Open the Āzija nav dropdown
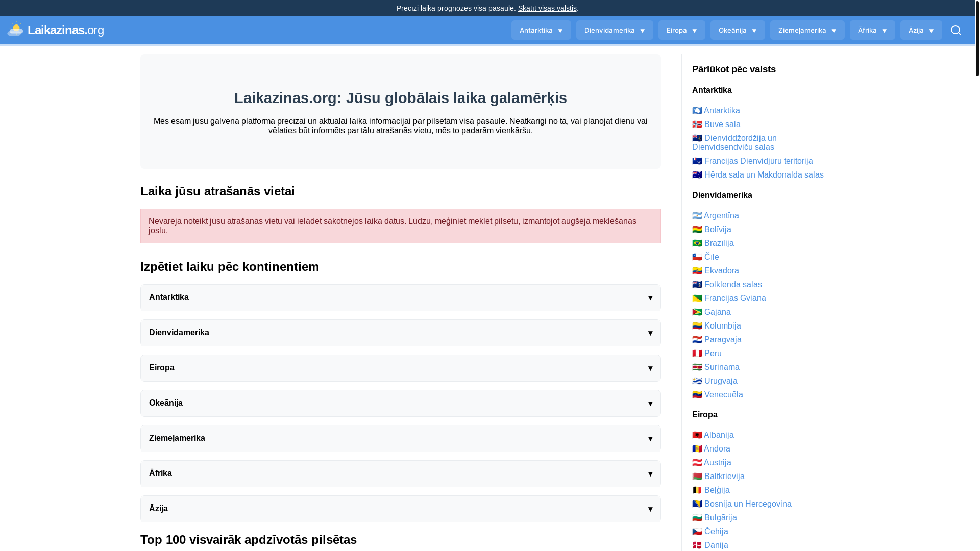Image resolution: width=980 pixels, height=551 pixels. [921, 30]
